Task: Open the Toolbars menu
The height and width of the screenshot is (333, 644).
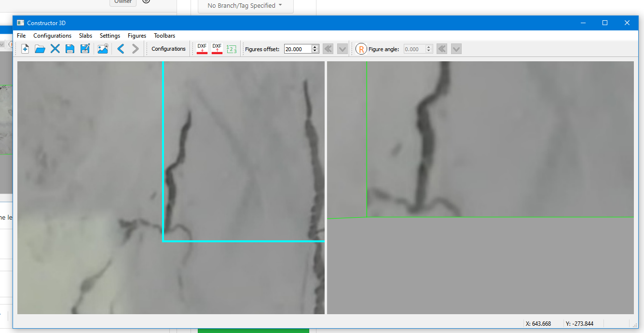Action: [x=164, y=36]
